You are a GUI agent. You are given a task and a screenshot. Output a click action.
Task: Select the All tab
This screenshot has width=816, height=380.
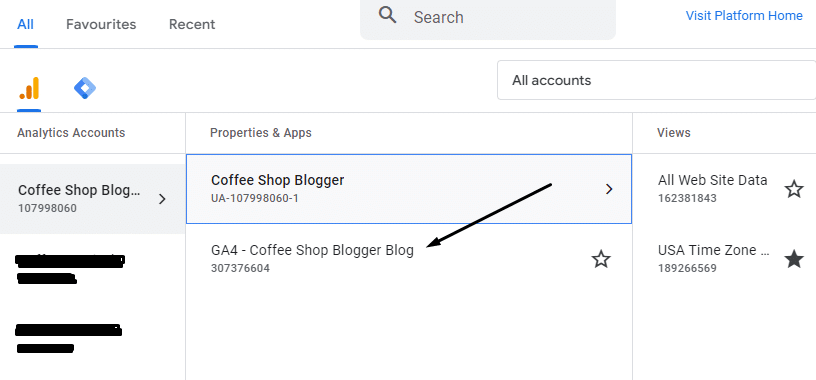[26, 24]
